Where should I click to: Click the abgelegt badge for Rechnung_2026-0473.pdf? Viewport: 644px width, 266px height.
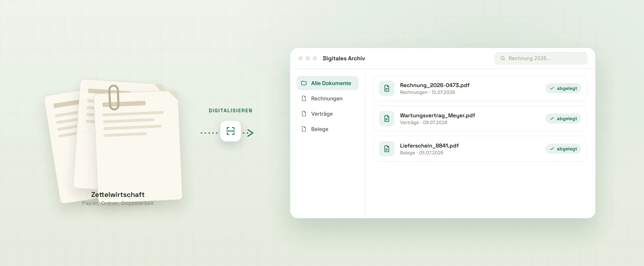tap(563, 88)
